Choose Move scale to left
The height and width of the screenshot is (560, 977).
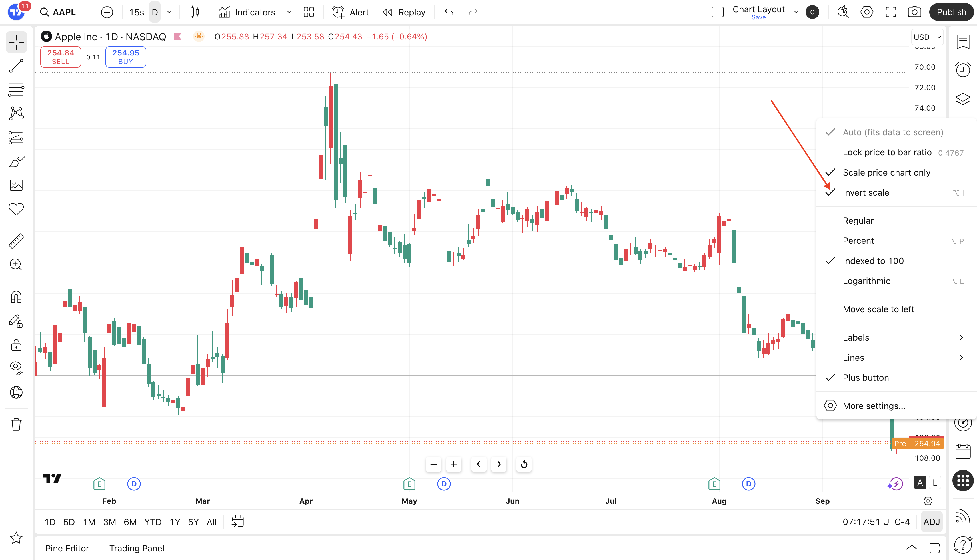[x=878, y=309]
